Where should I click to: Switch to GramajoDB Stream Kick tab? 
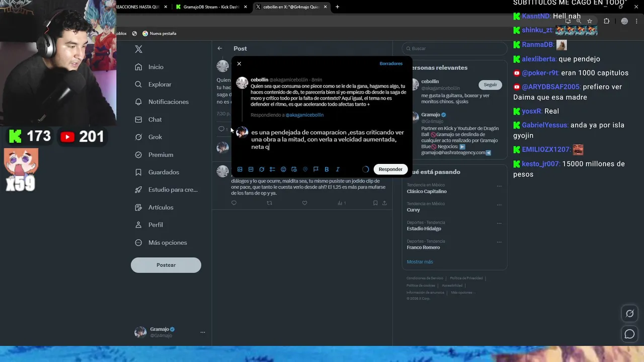[212, 7]
